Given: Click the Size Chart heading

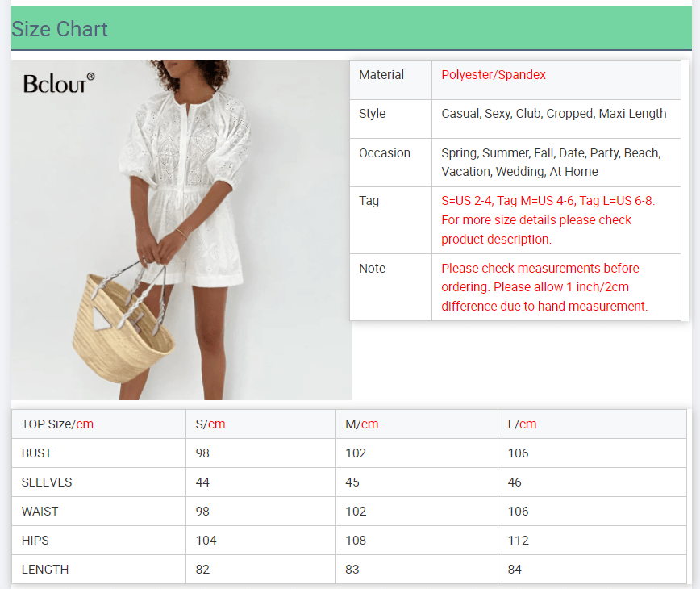Looking at the screenshot, I should point(59,30).
